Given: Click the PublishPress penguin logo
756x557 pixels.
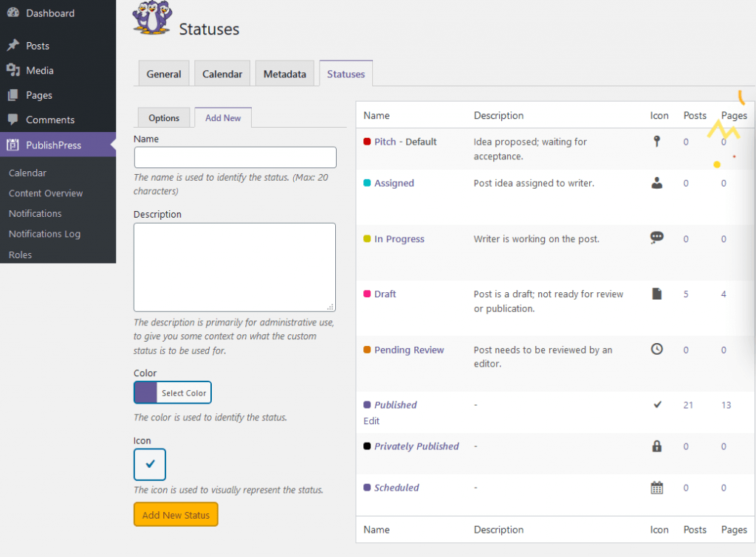Looking at the screenshot, I should (x=151, y=18).
